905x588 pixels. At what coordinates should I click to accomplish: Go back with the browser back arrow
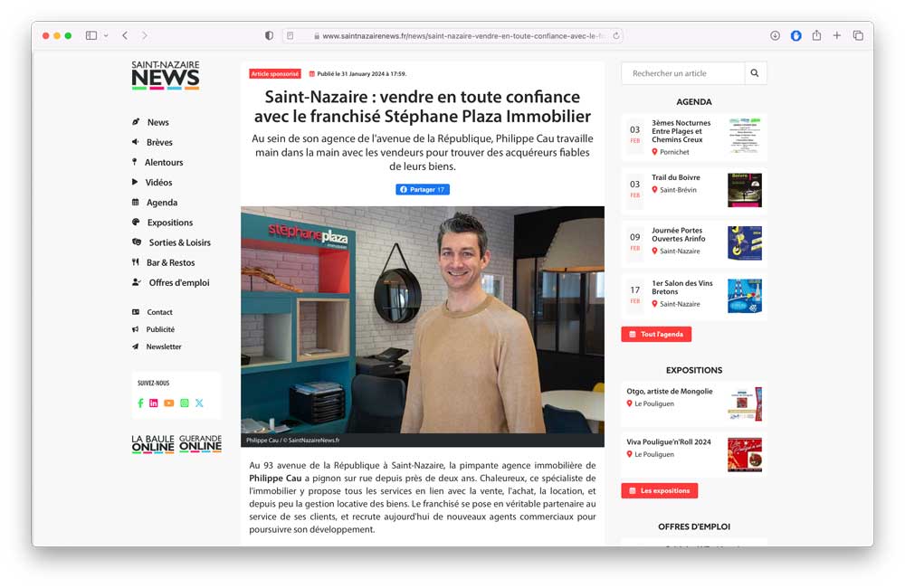tap(125, 35)
